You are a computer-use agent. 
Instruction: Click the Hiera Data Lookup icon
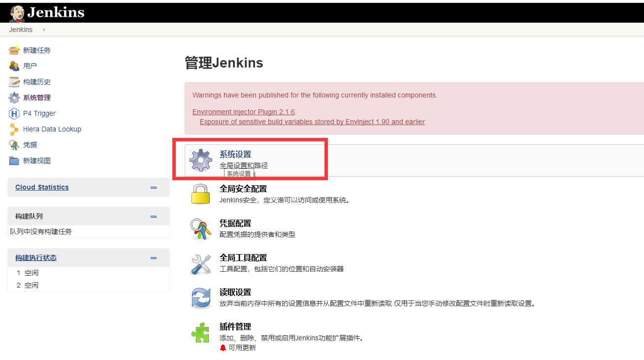click(x=14, y=129)
